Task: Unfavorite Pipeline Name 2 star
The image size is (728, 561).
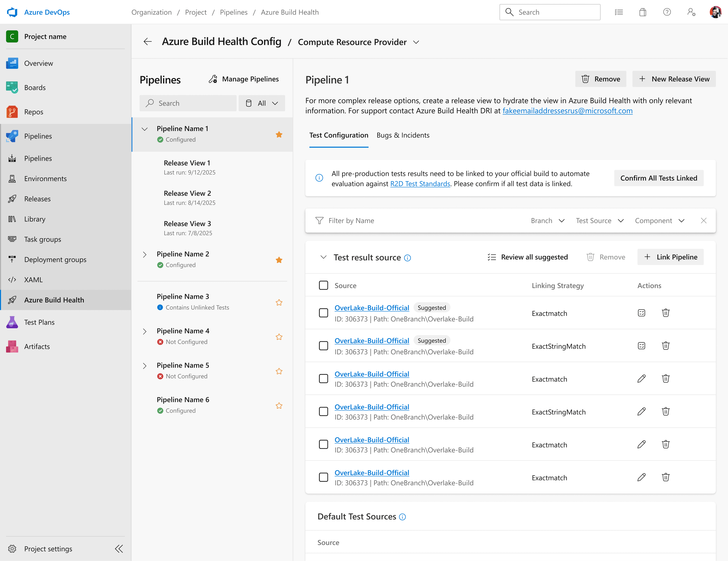Action: tap(279, 260)
